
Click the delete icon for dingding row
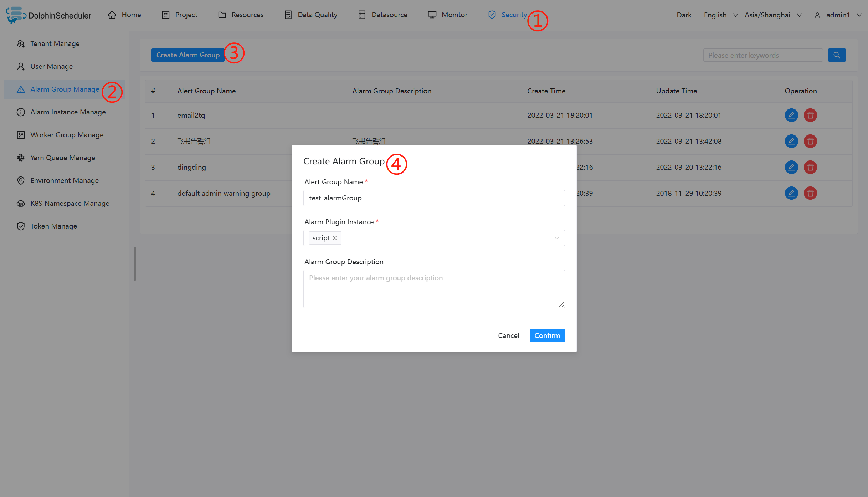[810, 167]
